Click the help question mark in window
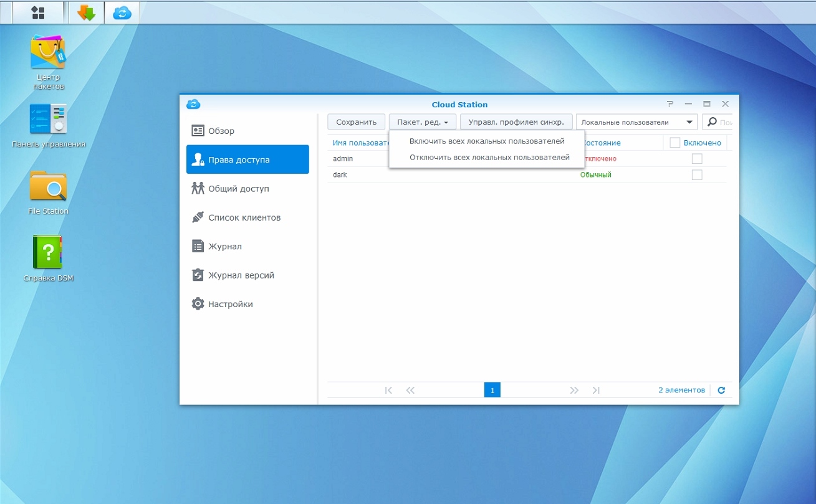Image resolution: width=816 pixels, height=504 pixels. click(670, 104)
